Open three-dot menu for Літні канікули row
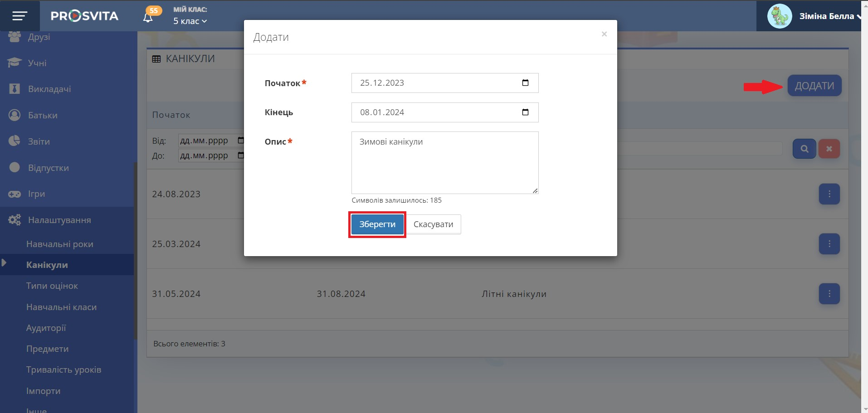The height and width of the screenshot is (413, 868). tap(829, 294)
